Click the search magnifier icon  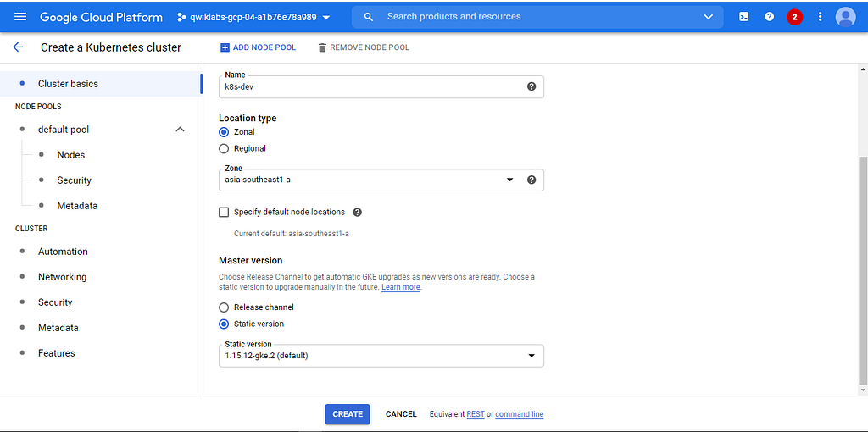[x=369, y=17]
